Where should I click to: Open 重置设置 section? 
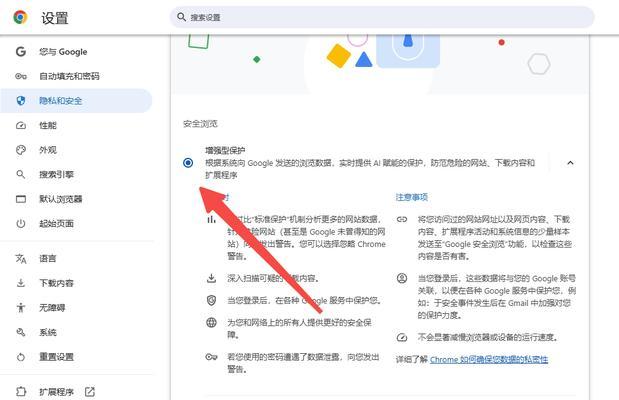[56, 357]
